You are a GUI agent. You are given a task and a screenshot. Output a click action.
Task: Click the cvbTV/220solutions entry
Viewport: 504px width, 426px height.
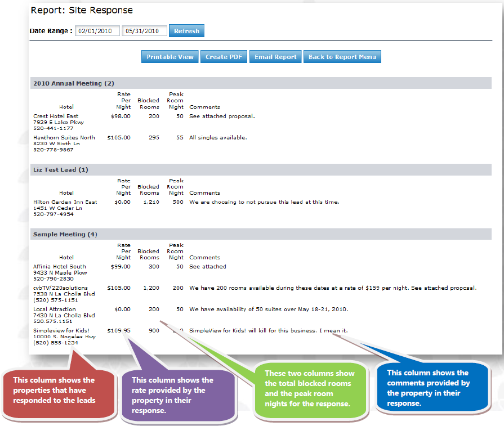pos(60,288)
